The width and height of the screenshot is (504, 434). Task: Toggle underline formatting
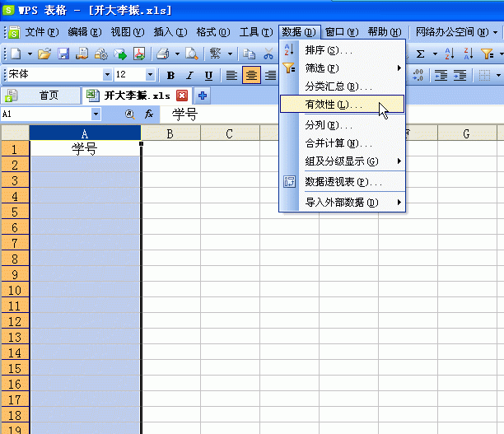pos(208,75)
